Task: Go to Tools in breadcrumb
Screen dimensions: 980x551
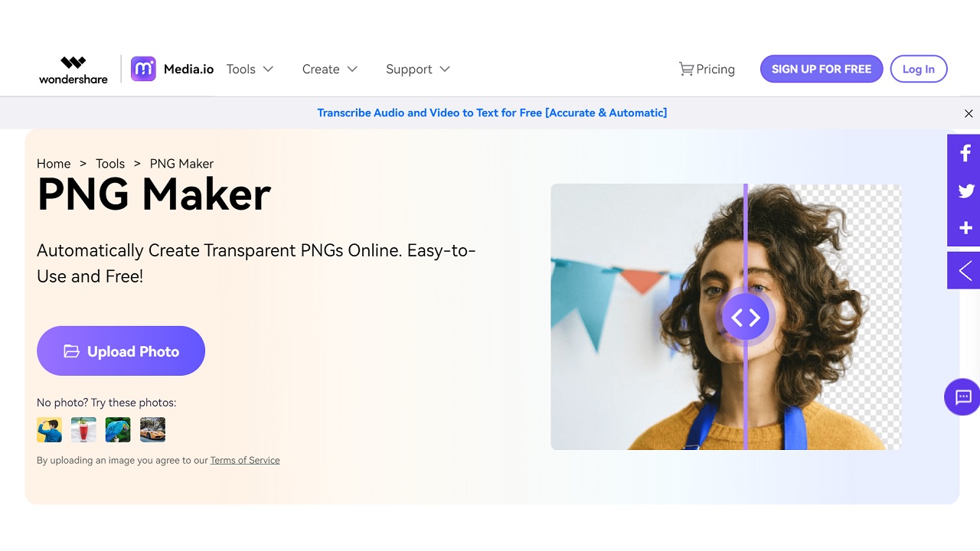Action: (110, 164)
